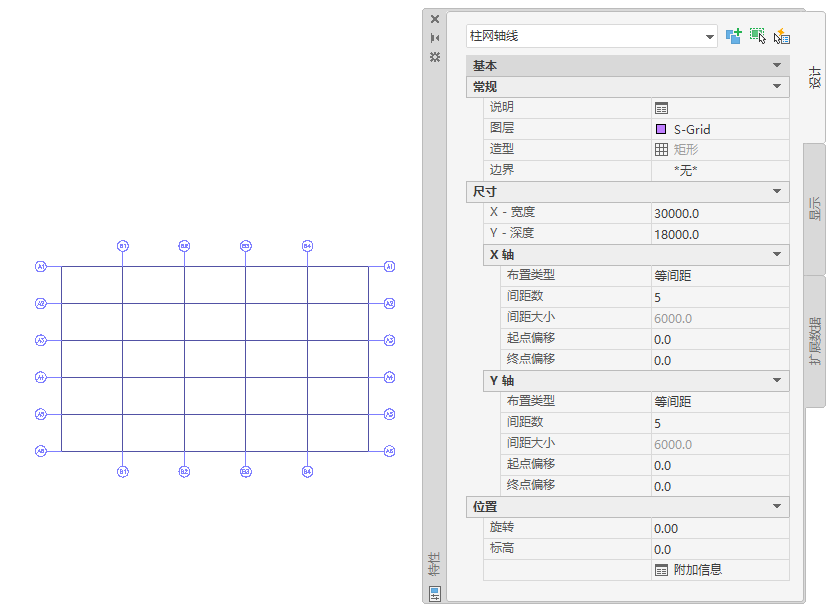This screenshot has width=839, height=610.
Task: Collapse the X 轴 subsection
Action: point(777,254)
